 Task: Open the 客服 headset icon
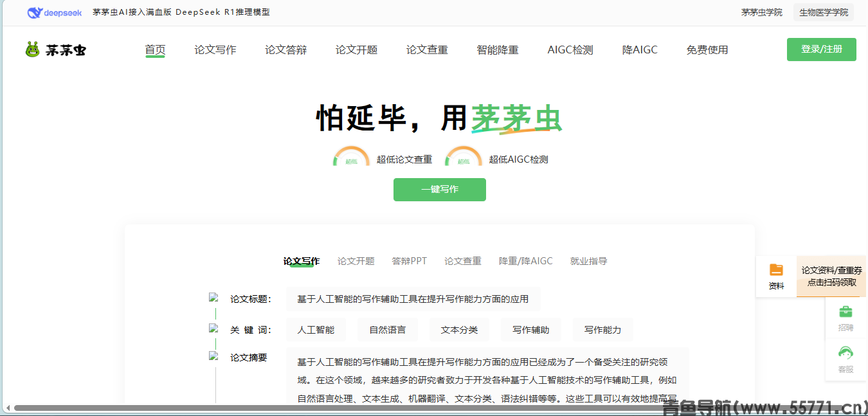846,352
